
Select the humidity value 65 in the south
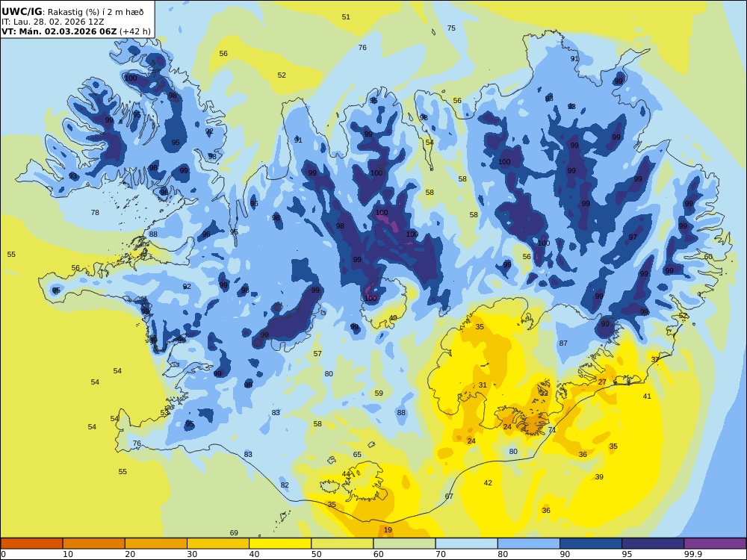click(x=357, y=454)
